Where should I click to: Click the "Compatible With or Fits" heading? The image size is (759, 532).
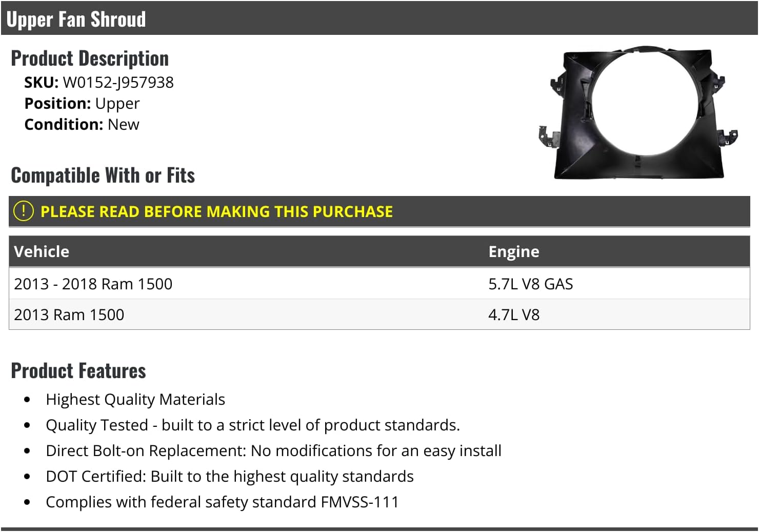point(103,175)
